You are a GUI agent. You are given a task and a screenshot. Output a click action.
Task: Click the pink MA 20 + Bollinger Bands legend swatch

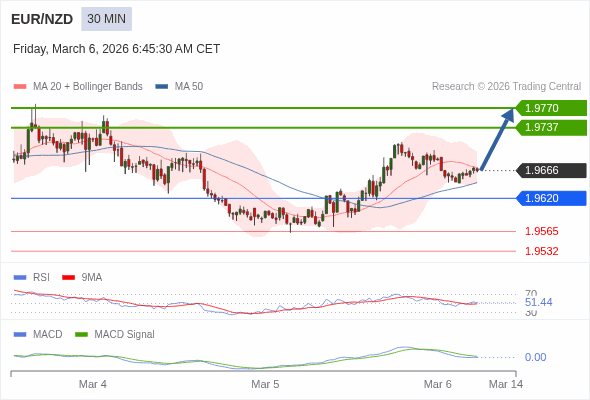20,87
